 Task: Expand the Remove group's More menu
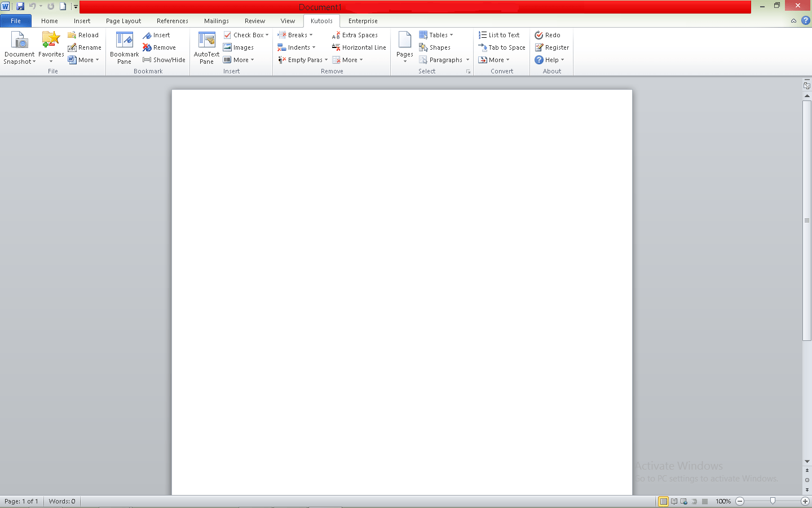coord(347,60)
